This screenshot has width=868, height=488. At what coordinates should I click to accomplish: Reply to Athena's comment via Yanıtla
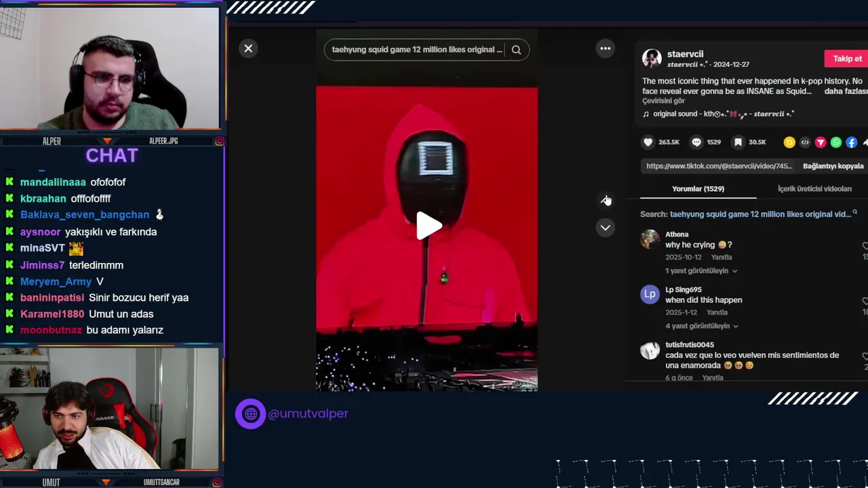(722, 257)
